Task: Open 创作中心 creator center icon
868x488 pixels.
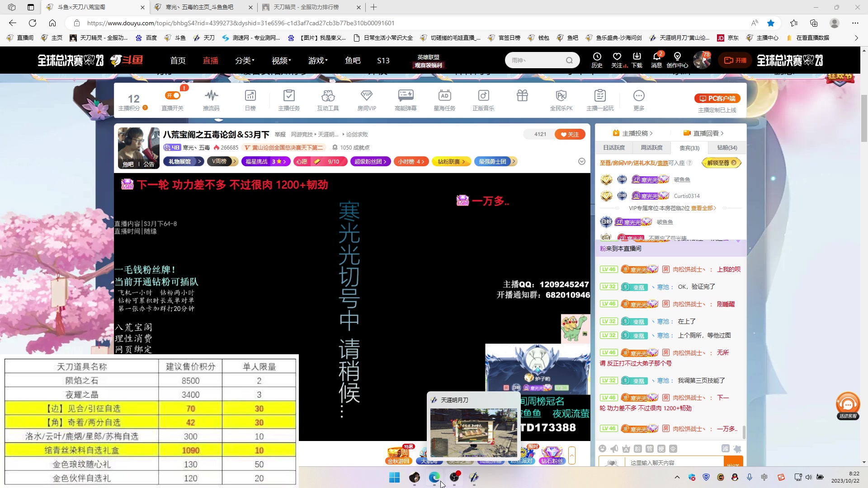Action: coord(677,60)
